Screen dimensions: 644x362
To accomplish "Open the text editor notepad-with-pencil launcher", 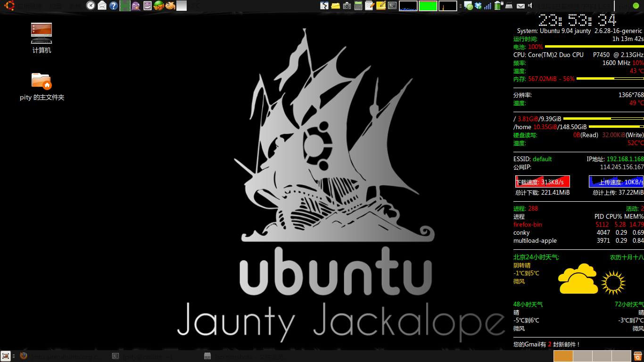I will pyautogui.click(x=370, y=6).
